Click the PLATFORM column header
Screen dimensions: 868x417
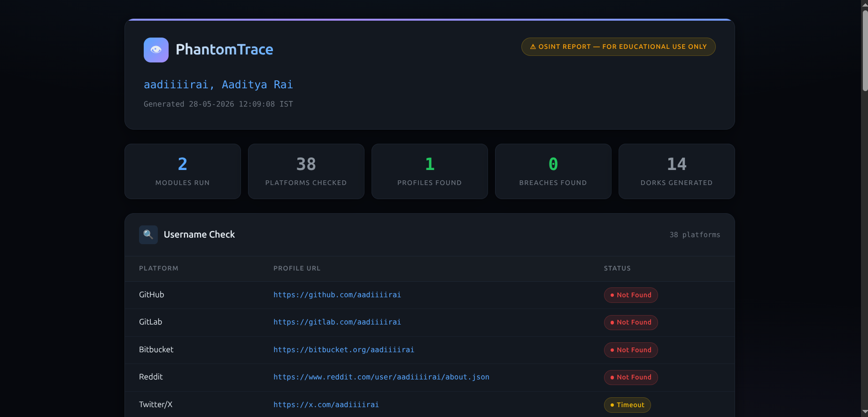click(x=159, y=268)
